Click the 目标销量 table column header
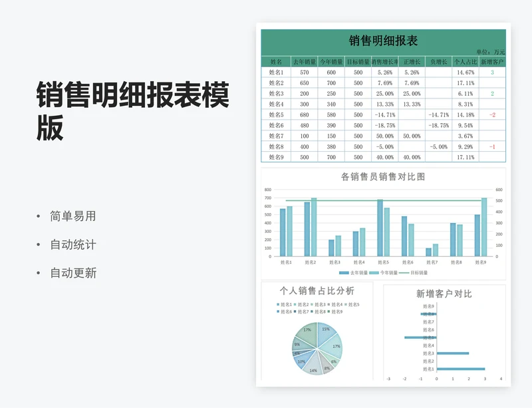532x408 pixels. 358,62
